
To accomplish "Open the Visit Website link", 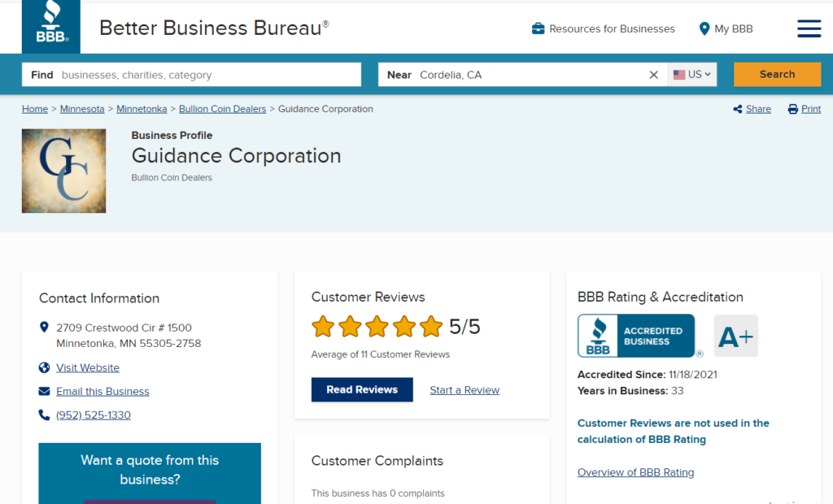I will (88, 367).
